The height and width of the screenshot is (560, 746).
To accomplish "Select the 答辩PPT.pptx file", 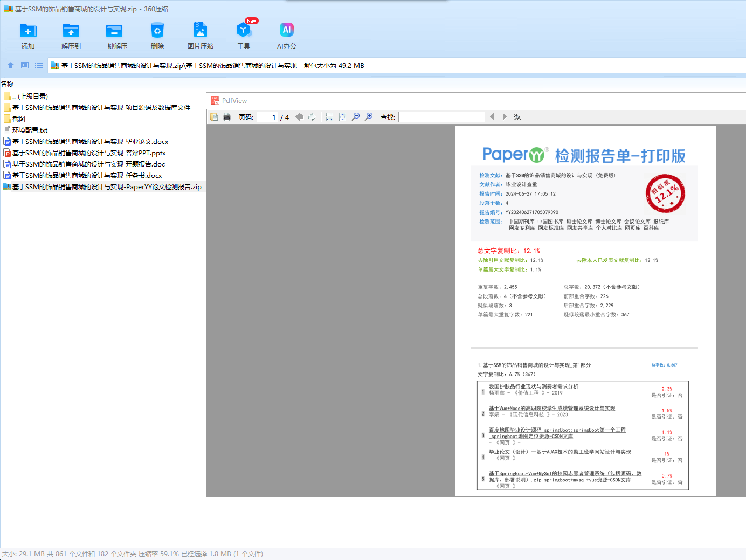I will point(85,153).
